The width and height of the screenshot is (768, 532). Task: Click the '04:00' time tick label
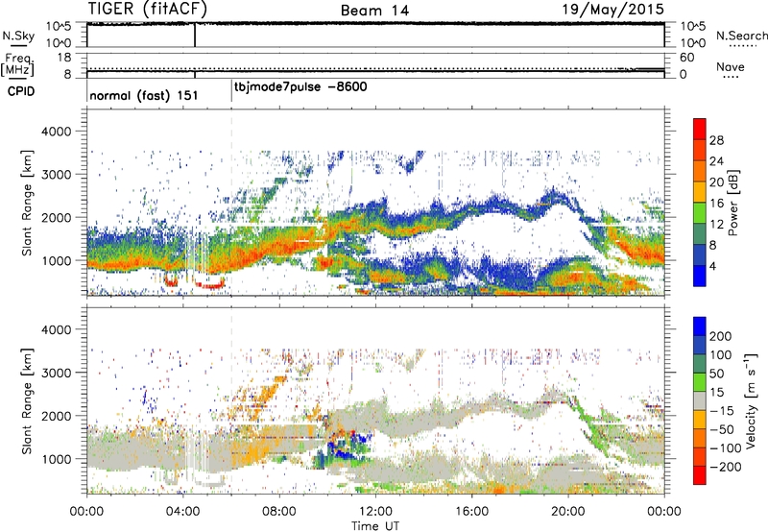tap(182, 512)
